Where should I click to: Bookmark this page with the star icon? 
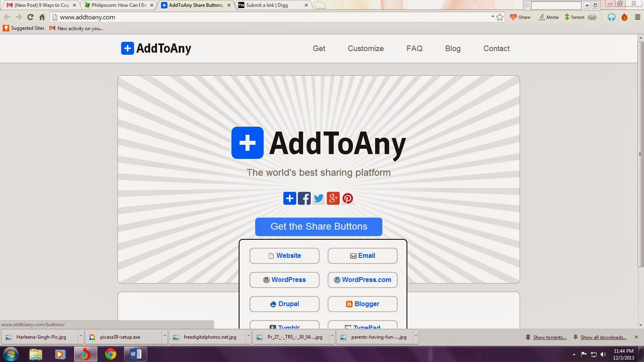pyautogui.click(x=500, y=17)
